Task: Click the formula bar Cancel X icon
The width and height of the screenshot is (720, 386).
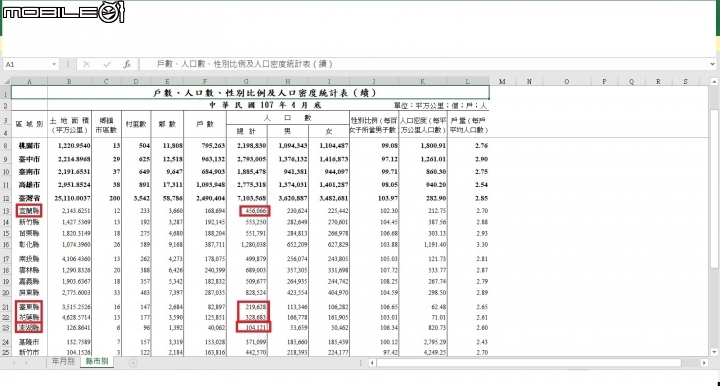Action: (86, 64)
